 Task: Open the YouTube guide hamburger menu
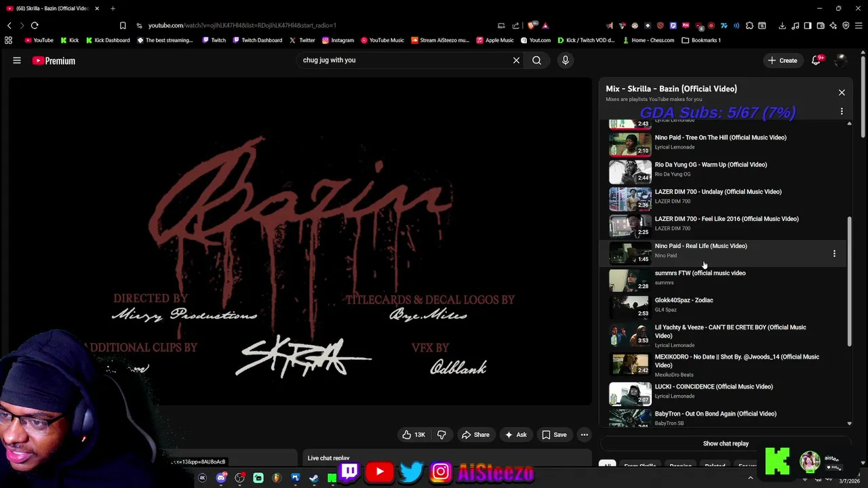17,60
